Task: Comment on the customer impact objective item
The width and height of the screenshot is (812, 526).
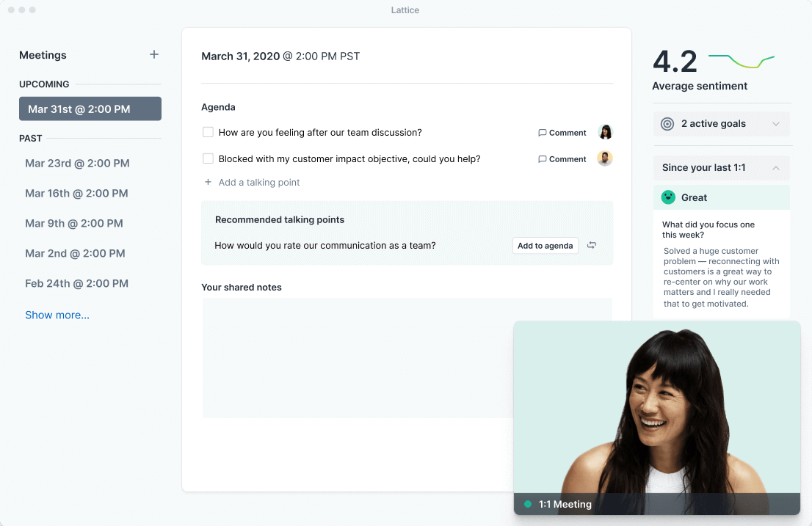Action: tap(562, 159)
